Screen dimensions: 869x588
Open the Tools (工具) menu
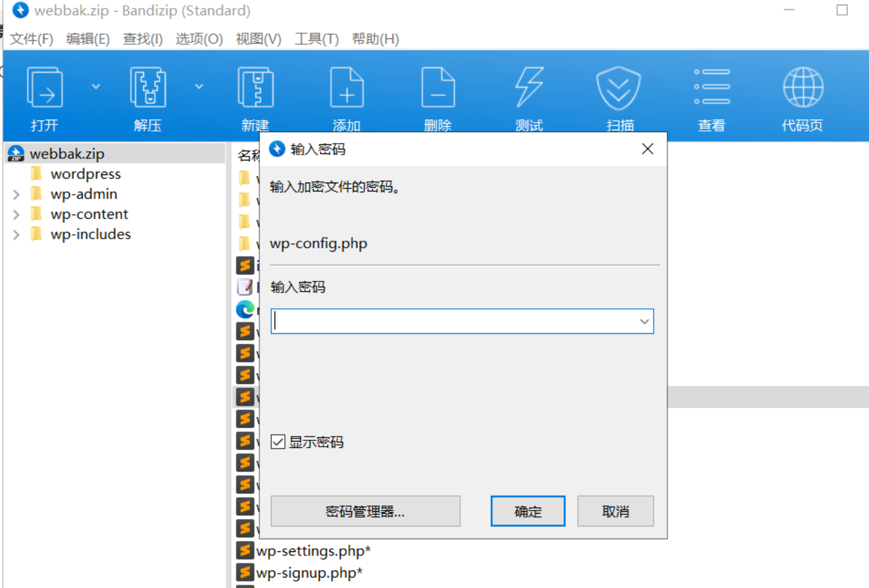[316, 39]
